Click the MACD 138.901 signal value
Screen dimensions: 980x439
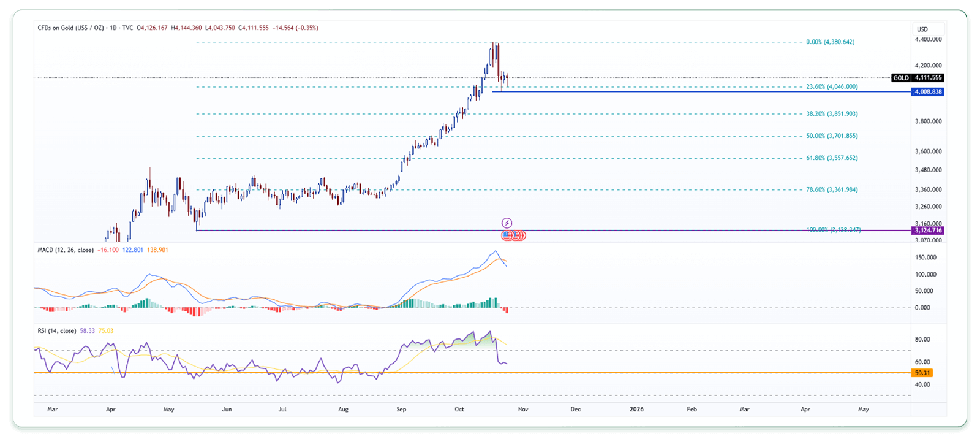157,250
